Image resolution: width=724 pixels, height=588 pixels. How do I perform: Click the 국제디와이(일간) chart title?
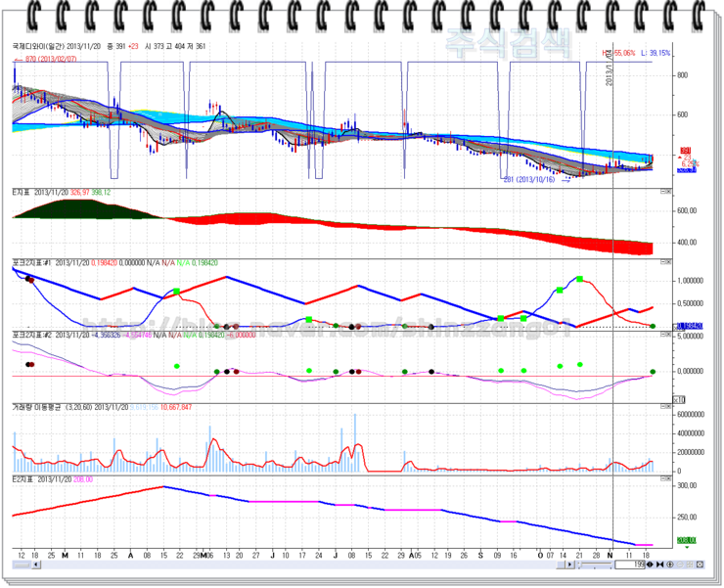tap(38, 46)
